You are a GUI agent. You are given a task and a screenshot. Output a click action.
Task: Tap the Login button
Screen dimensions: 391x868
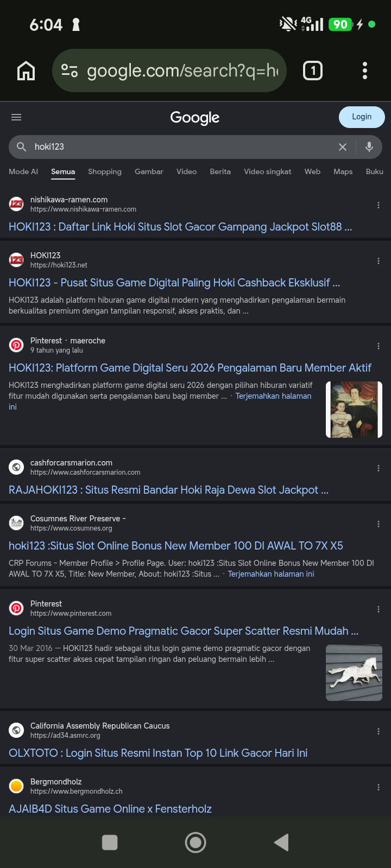(362, 117)
